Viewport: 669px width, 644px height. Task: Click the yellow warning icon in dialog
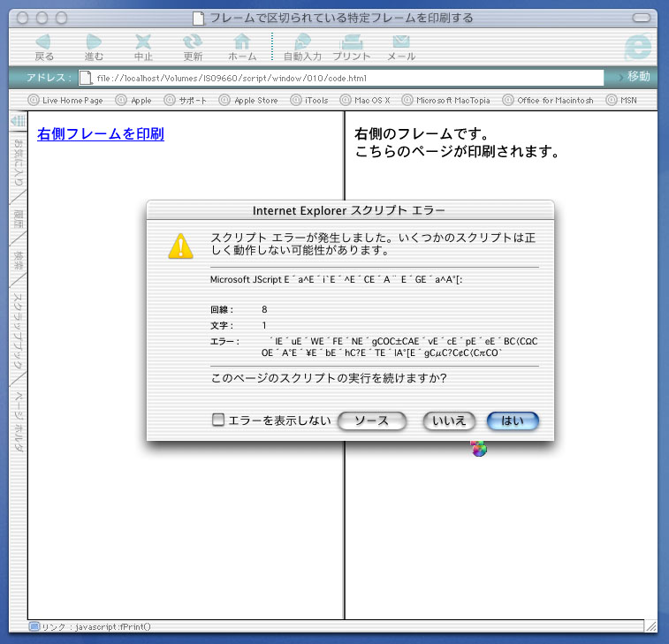pyautogui.click(x=181, y=246)
